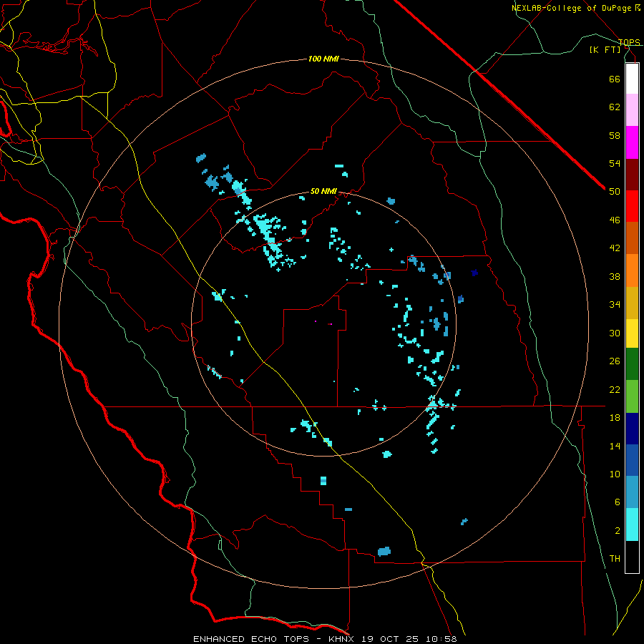Click the magenta echo pixel at radar center
644x644 pixels.
tap(330, 324)
